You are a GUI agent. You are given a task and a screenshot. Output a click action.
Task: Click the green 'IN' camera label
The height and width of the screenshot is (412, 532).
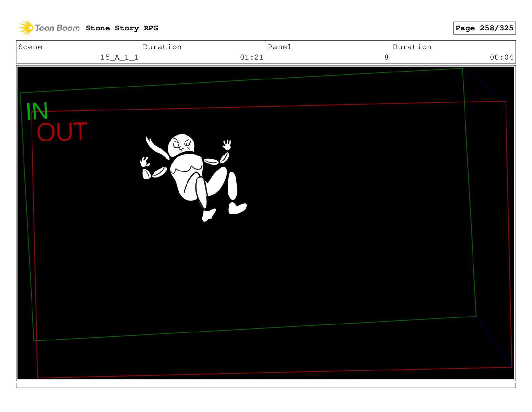click(37, 111)
